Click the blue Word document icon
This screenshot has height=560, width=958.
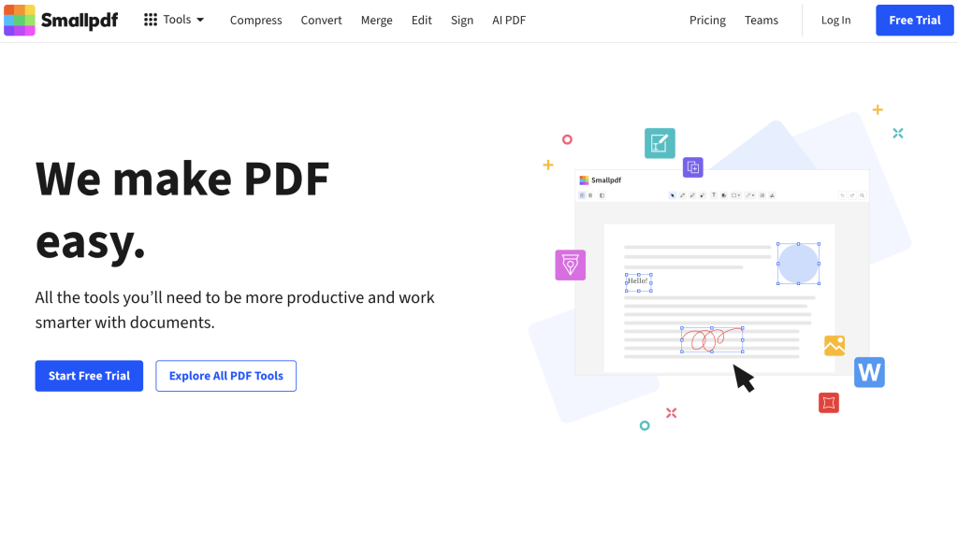click(869, 372)
